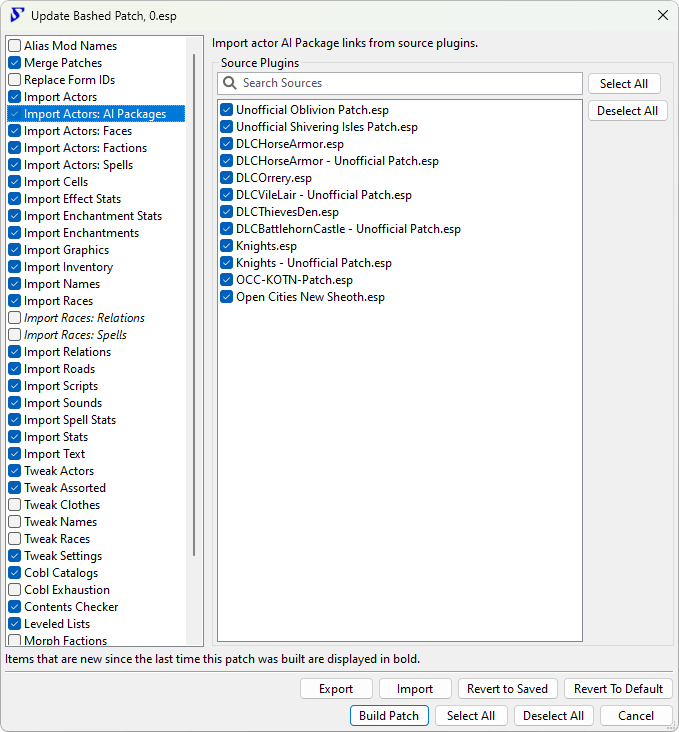
Task: Check the Tweak Clothes checkbox
Action: 14,505
